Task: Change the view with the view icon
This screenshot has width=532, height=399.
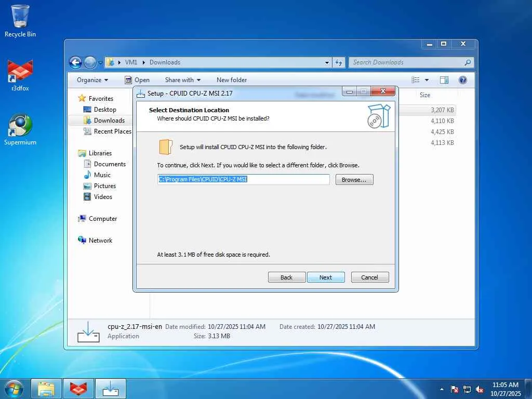Action: 415,80
